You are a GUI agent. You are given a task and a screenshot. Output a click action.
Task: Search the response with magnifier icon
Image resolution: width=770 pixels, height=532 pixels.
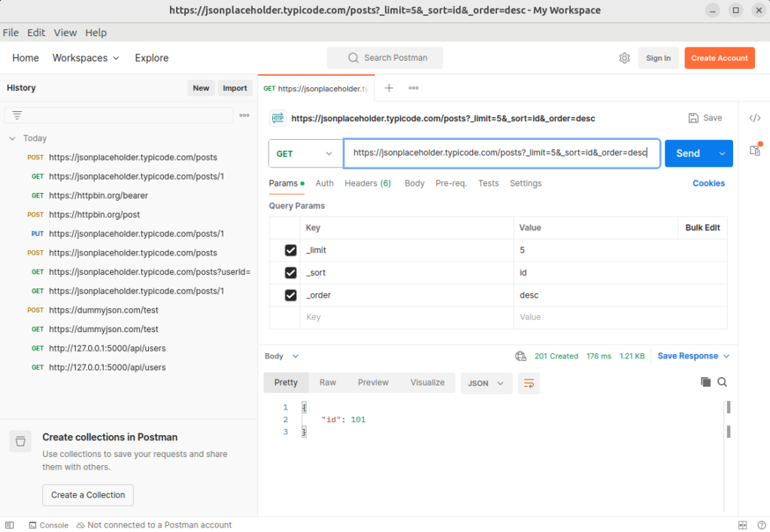point(723,382)
